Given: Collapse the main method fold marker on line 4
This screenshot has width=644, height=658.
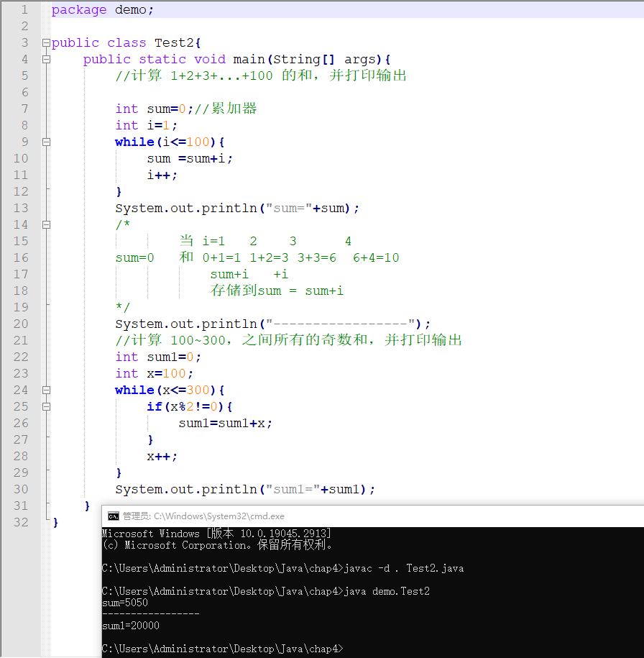Looking at the screenshot, I should 46,60.
